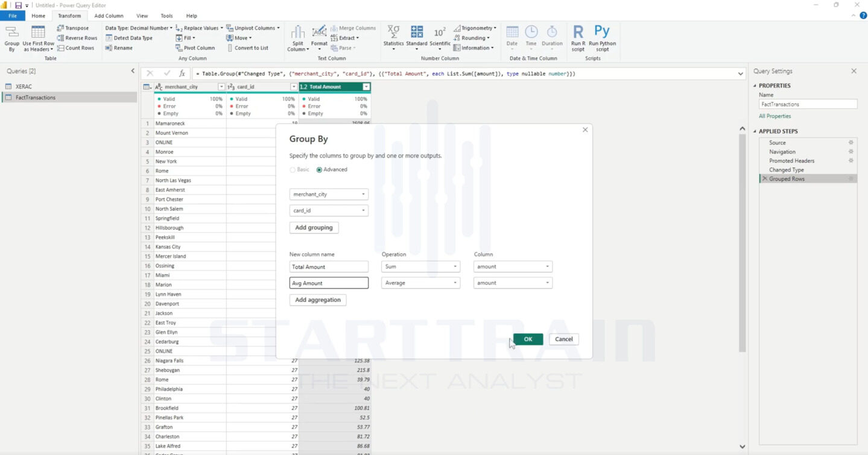Open the Source step settings gear

851,143
